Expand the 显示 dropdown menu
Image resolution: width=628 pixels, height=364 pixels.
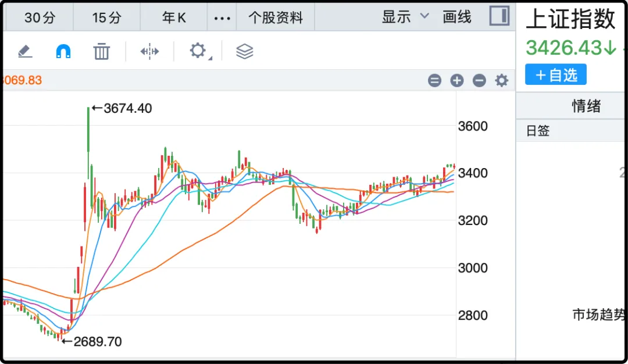pyautogui.click(x=405, y=17)
